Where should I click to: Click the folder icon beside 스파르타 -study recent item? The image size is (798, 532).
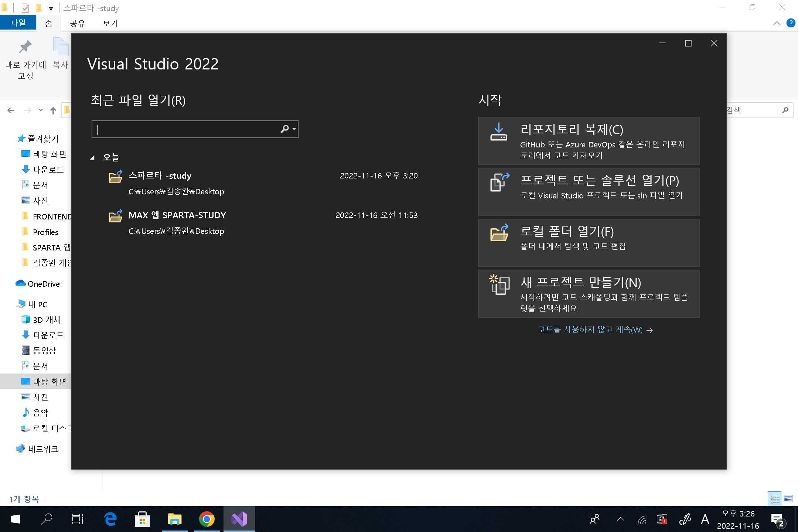116,176
